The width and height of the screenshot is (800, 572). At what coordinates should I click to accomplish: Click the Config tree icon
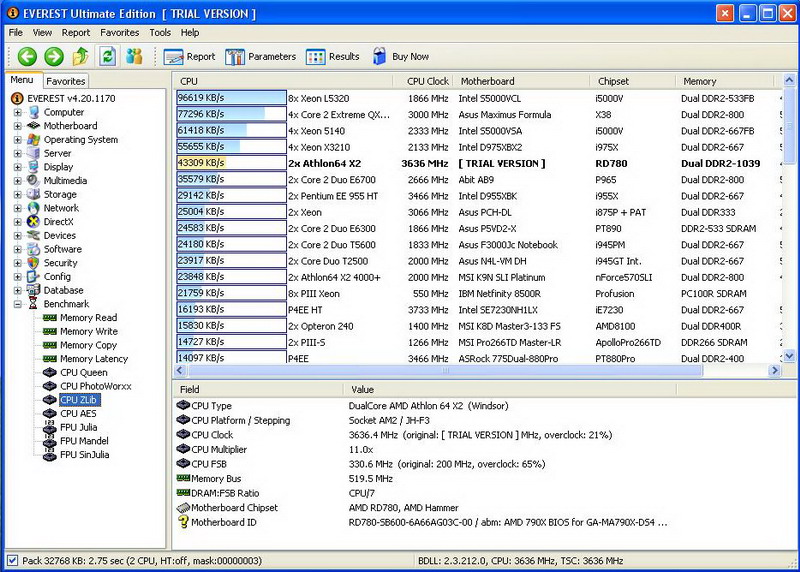pyautogui.click(x=34, y=277)
